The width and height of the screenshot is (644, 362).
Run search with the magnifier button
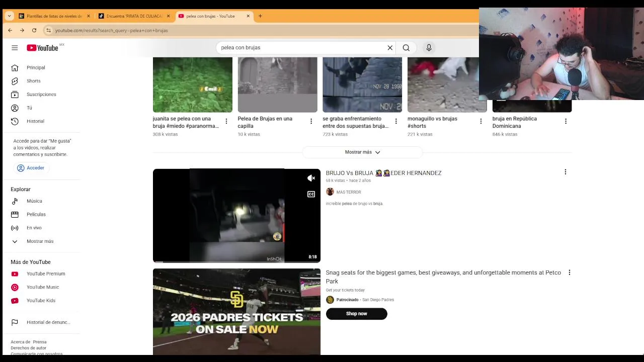(x=406, y=48)
